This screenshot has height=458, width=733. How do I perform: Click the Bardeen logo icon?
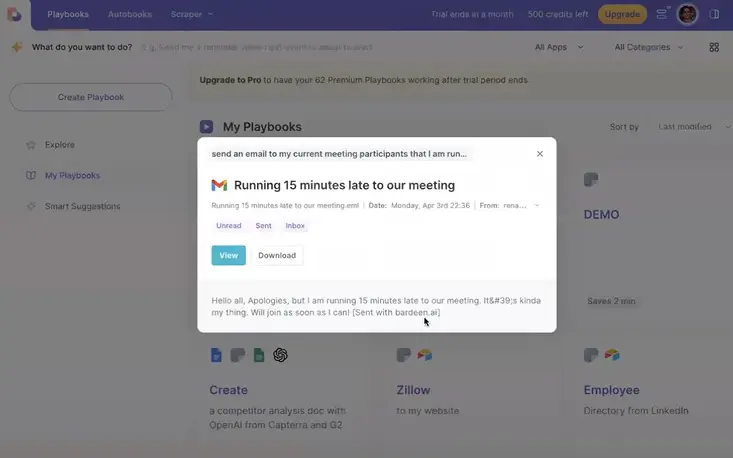[14, 14]
